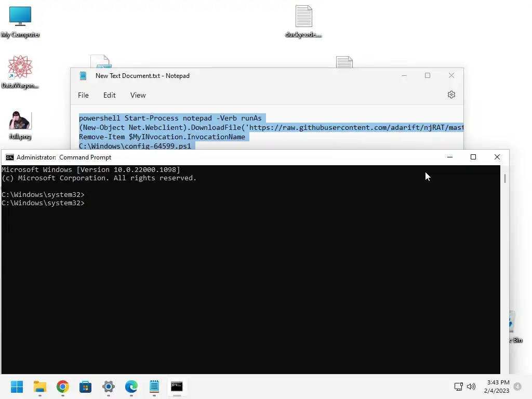This screenshot has width=532, height=399.
Task: Open the volume tray icon
Action: pyautogui.click(x=471, y=387)
